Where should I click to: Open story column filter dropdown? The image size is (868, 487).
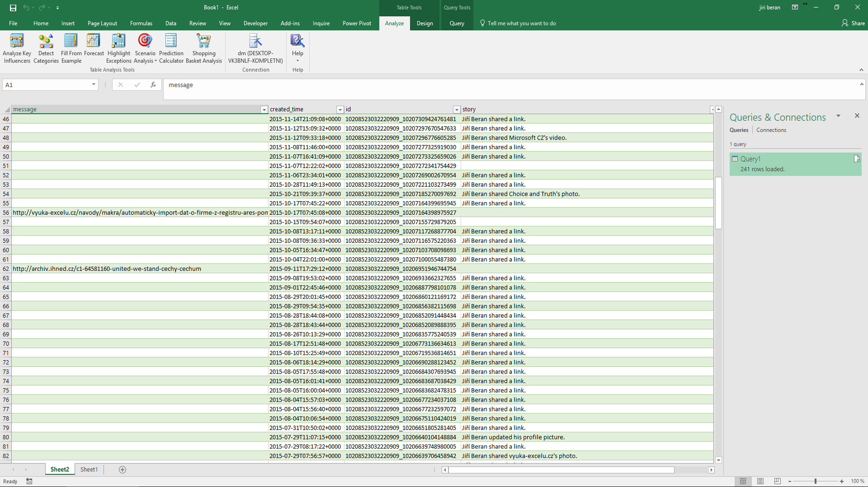(x=712, y=109)
